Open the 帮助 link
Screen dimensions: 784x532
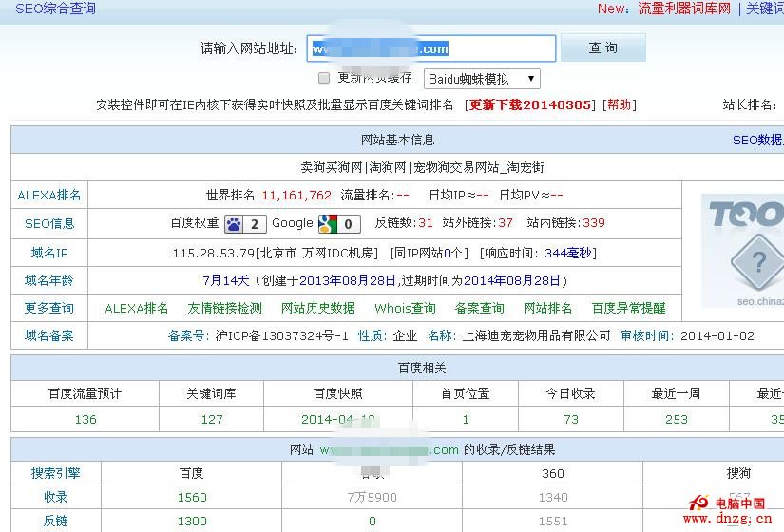619,104
